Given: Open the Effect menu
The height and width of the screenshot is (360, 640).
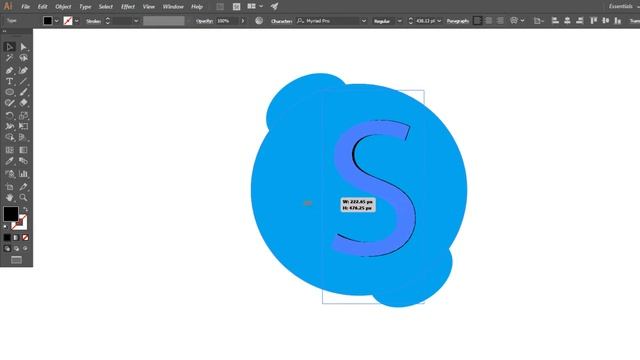Looking at the screenshot, I should [x=128, y=7].
